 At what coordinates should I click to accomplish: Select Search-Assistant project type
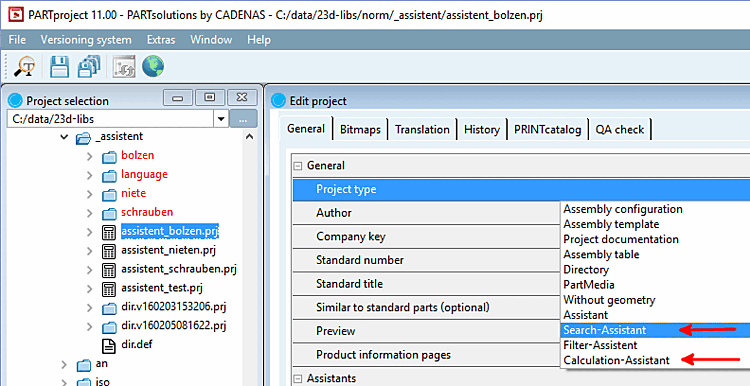605,330
